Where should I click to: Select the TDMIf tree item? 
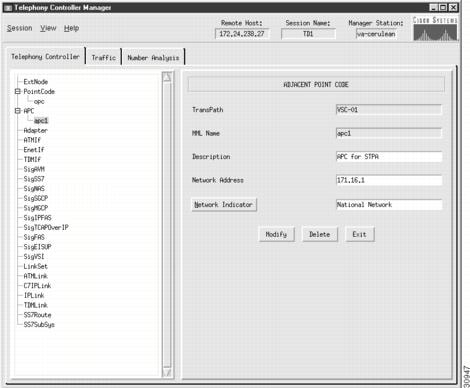pos(32,159)
